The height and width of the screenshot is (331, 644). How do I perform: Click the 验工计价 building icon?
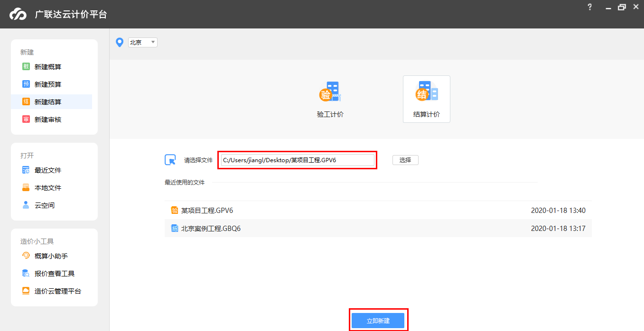coord(330,92)
